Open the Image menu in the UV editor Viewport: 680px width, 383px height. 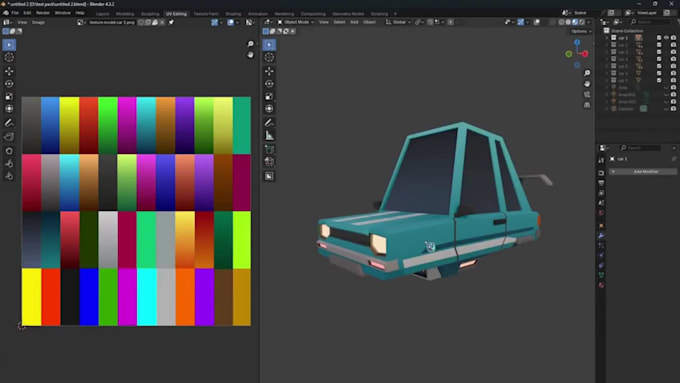point(38,22)
